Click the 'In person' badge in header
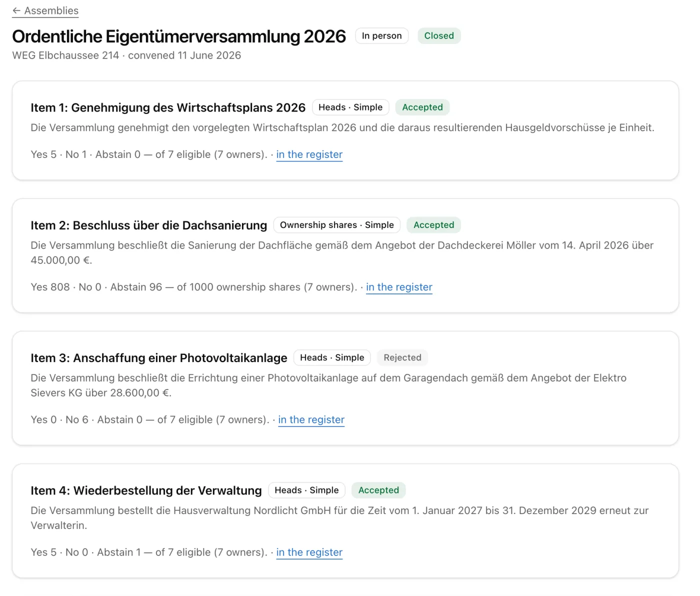 [x=382, y=36]
